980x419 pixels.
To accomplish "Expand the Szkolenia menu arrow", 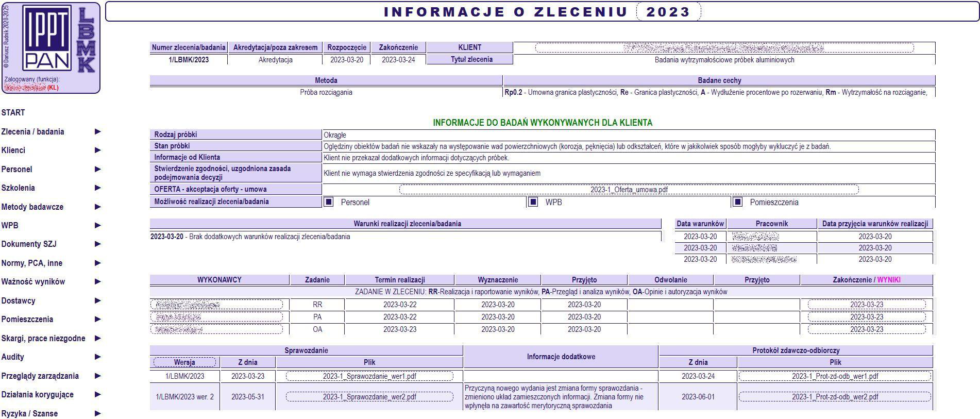I will click(98, 188).
